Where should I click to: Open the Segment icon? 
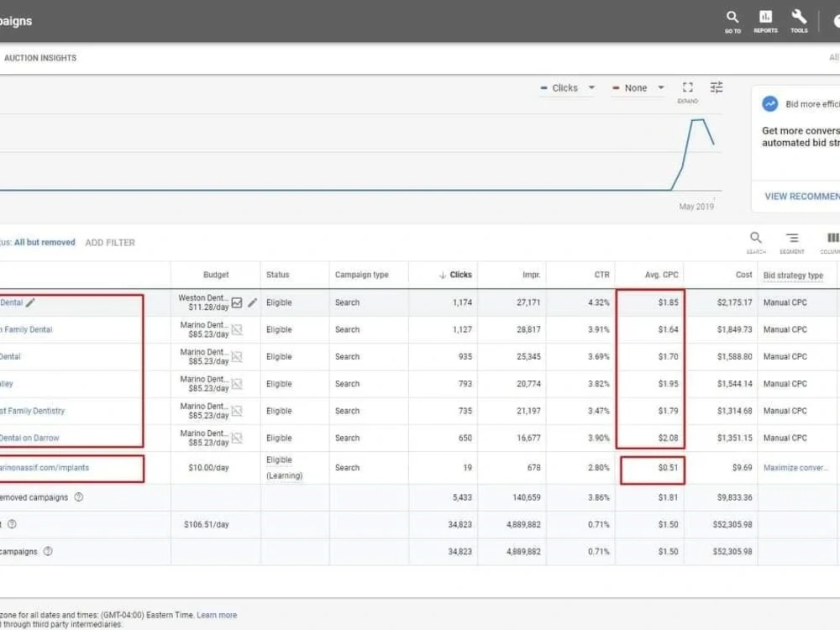tap(792, 238)
